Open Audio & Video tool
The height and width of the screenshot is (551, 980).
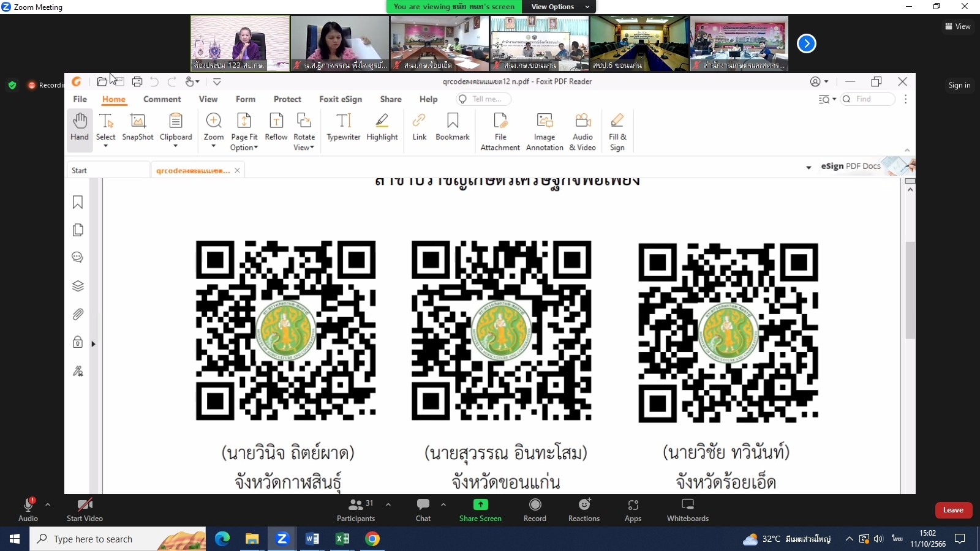click(582, 132)
